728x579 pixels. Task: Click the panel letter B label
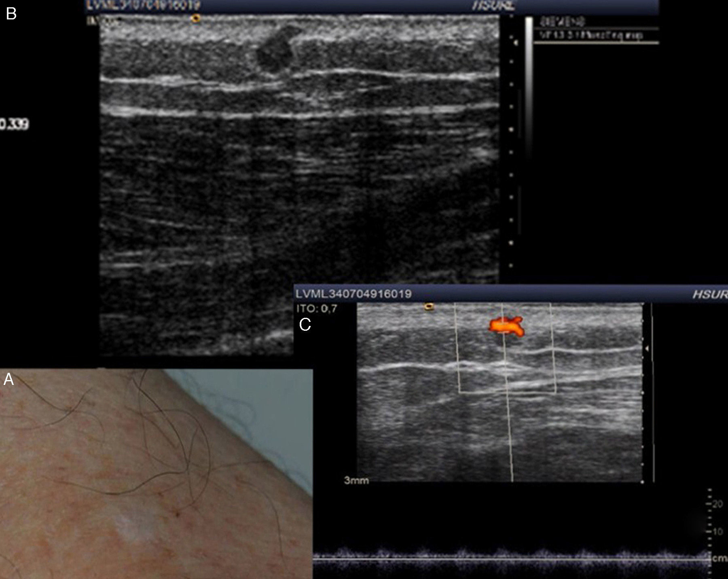pyautogui.click(x=11, y=14)
